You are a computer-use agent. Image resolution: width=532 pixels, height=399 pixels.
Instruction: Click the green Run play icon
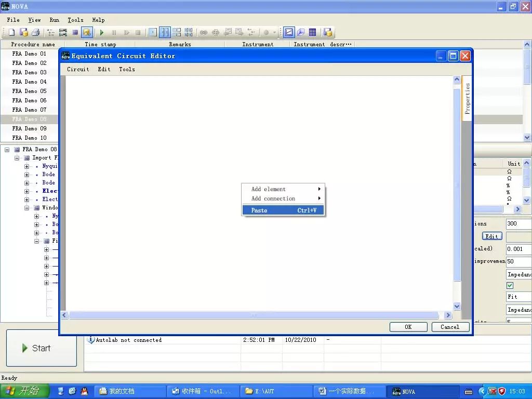coord(101,33)
